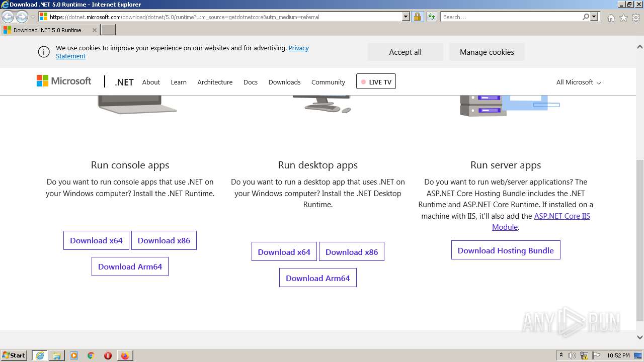Open the Learn menu item

(179, 82)
